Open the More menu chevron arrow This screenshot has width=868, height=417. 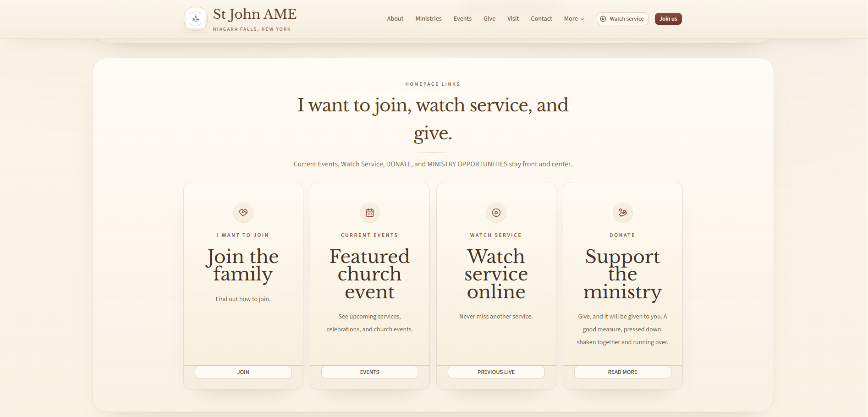point(582,19)
